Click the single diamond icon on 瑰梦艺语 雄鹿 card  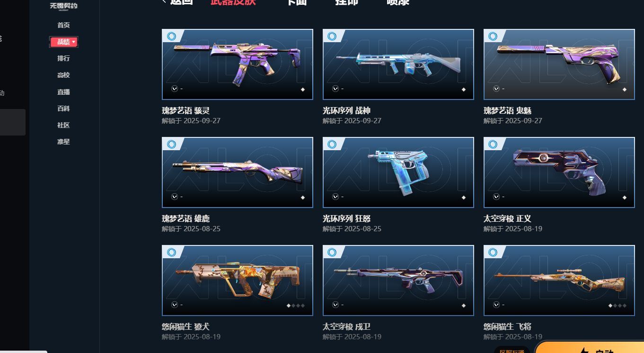[x=303, y=198]
